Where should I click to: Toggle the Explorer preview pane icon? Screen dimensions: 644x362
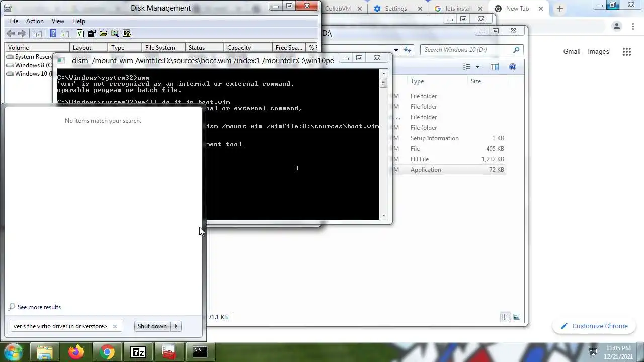[x=495, y=67]
